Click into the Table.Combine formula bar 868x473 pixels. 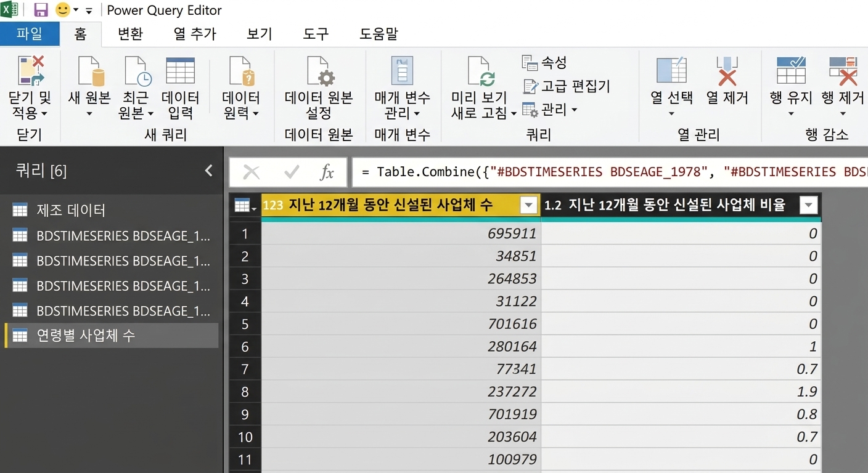tap(610, 172)
